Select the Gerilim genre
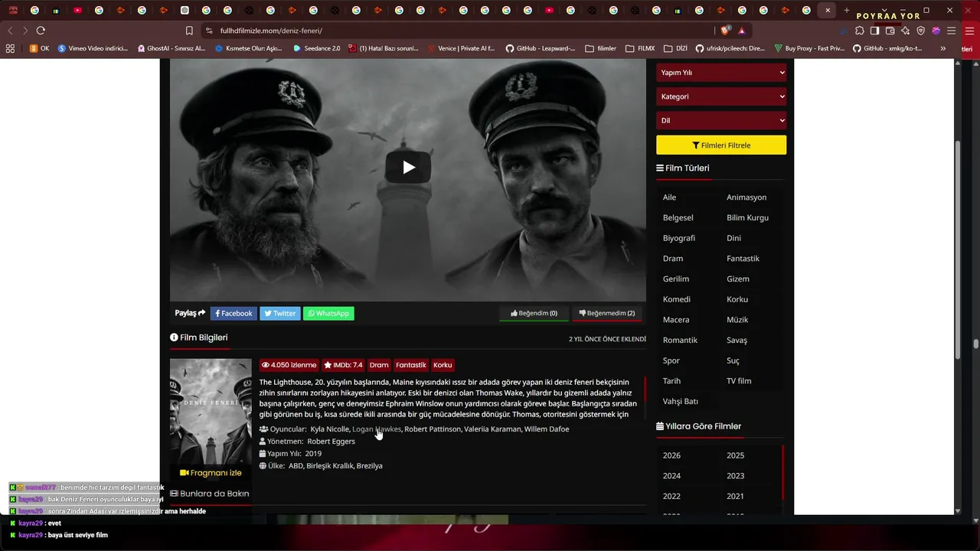 click(x=676, y=279)
